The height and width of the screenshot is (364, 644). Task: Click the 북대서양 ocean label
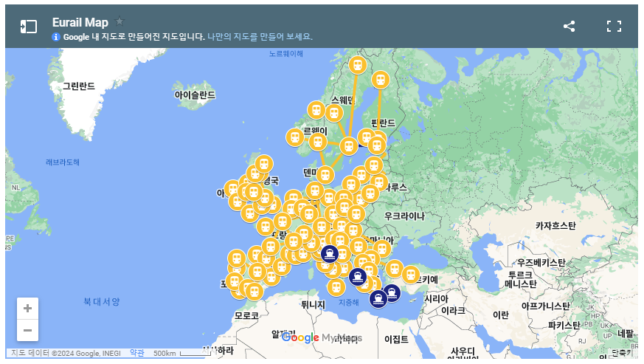(x=102, y=301)
